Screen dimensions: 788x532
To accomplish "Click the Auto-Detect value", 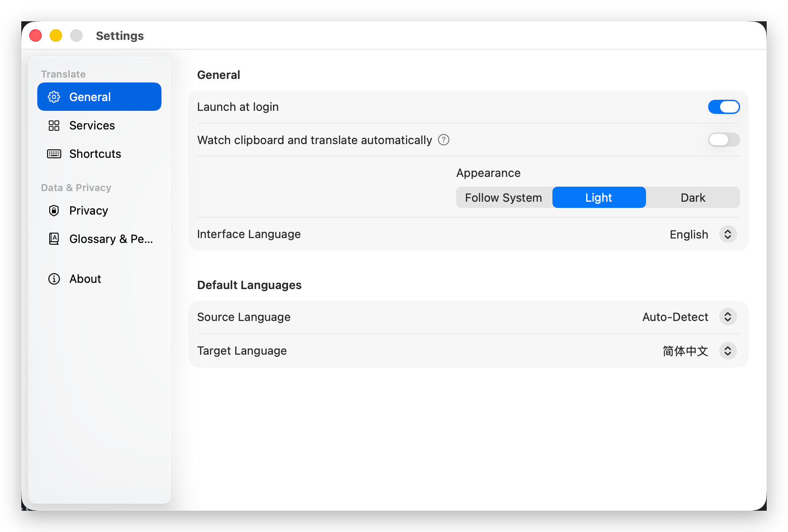I will point(675,317).
